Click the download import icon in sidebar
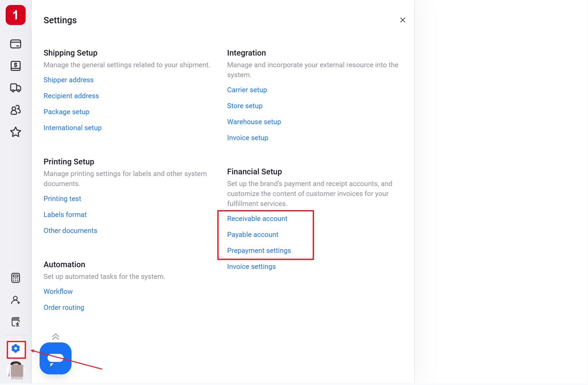Screen dimensions: 588x385 [x=16, y=322]
